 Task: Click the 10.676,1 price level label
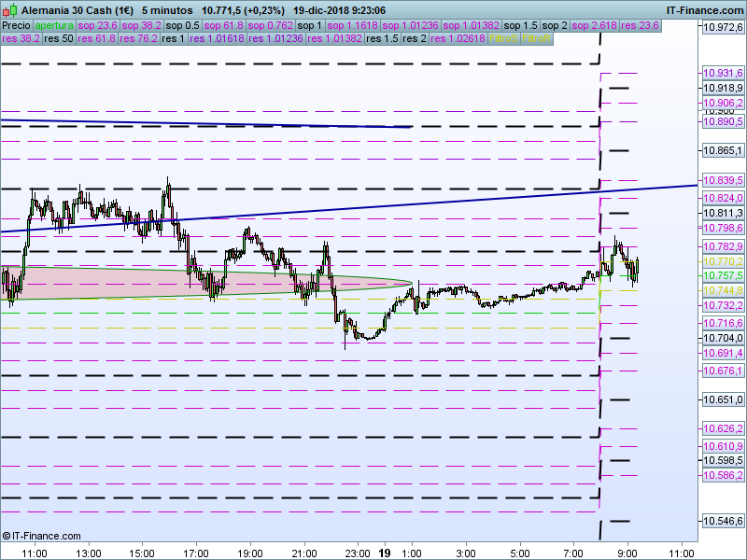pos(723,371)
